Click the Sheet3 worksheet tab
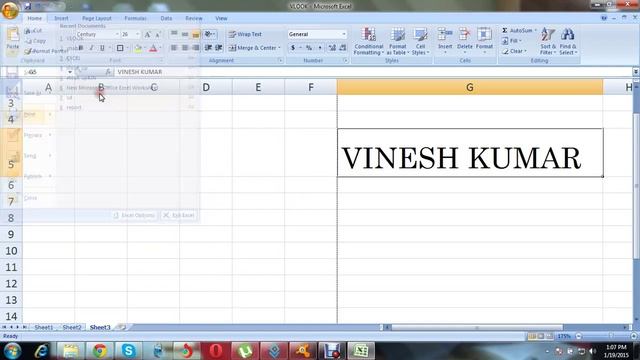Image resolution: width=640 pixels, height=360 pixels. tap(100, 327)
